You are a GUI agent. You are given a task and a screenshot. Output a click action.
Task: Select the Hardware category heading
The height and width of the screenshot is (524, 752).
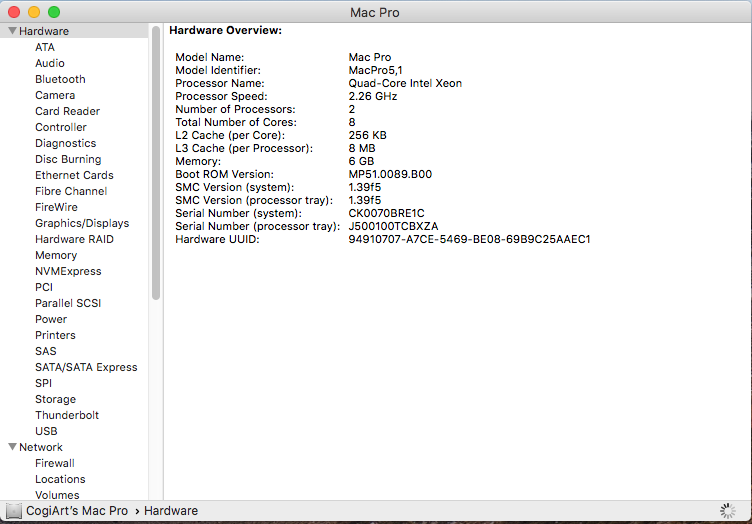(x=44, y=31)
